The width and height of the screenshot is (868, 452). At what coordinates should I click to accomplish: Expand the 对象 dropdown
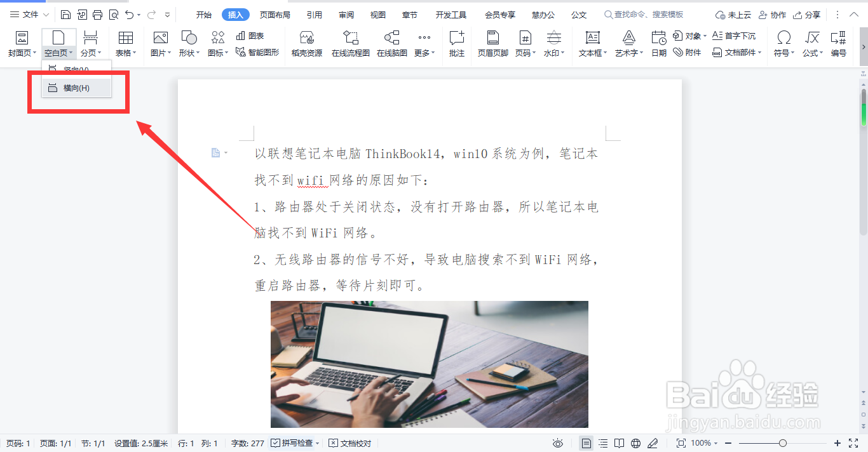(705, 36)
